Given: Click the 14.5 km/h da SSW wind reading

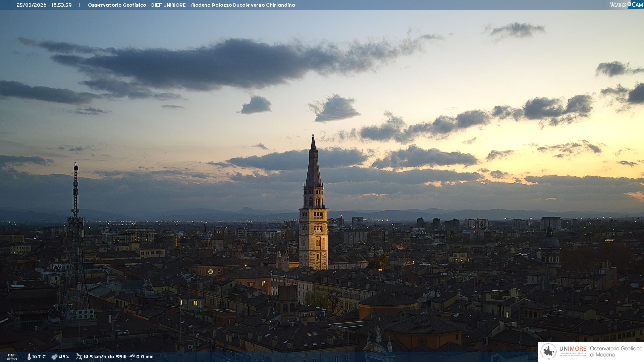Looking at the screenshot, I should pyautogui.click(x=105, y=357).
